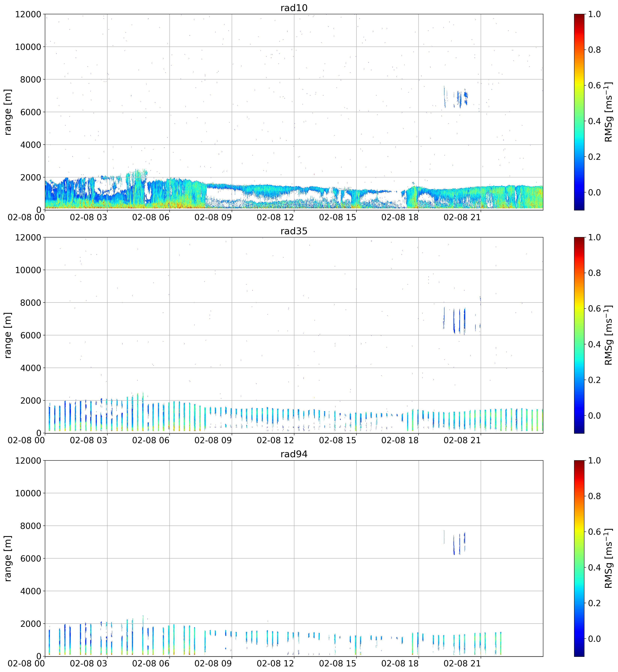618x672 pixels.
Task: Click the 0.0 colorbar tick on rad94
Action: (x=594, y=639)
